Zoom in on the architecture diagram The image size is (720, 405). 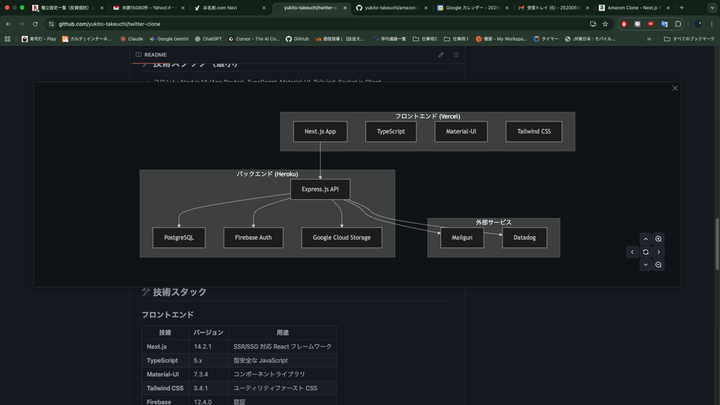point(659,239)
